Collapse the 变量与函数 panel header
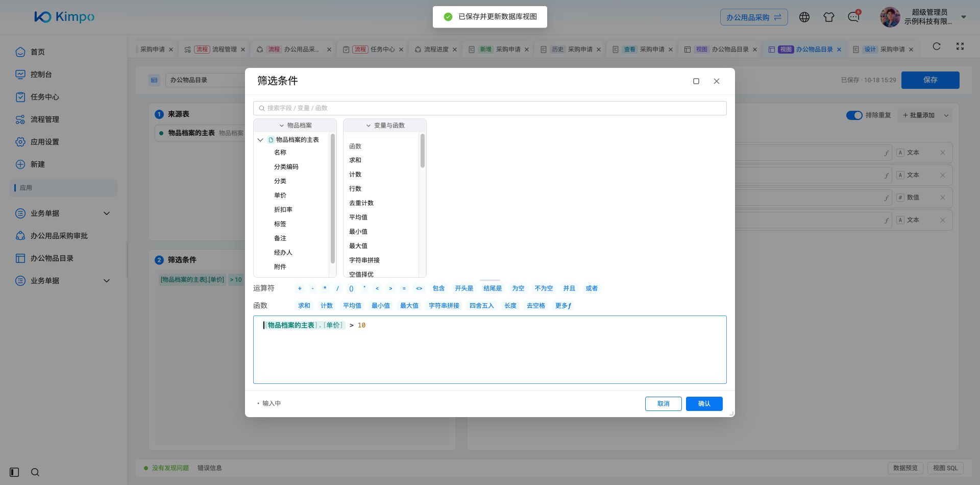 point(385,126)
